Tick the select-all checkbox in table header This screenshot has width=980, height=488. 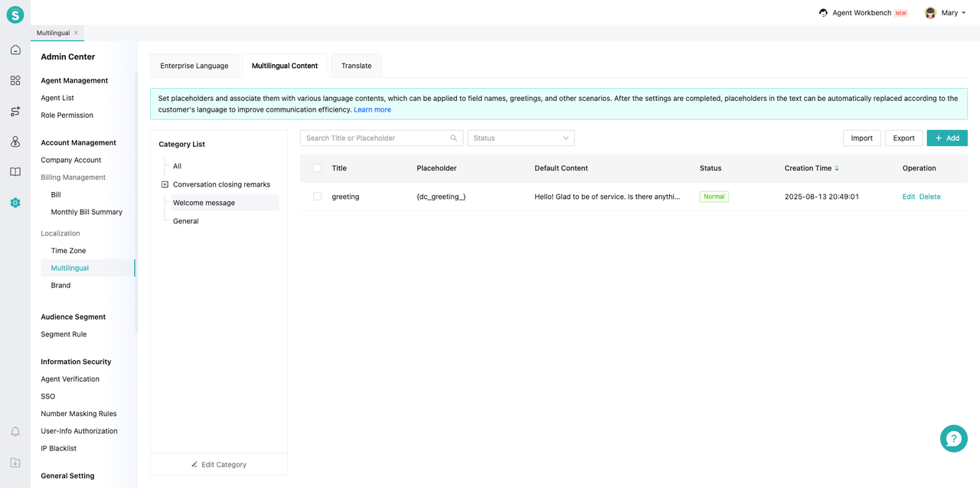click(318, 168)
